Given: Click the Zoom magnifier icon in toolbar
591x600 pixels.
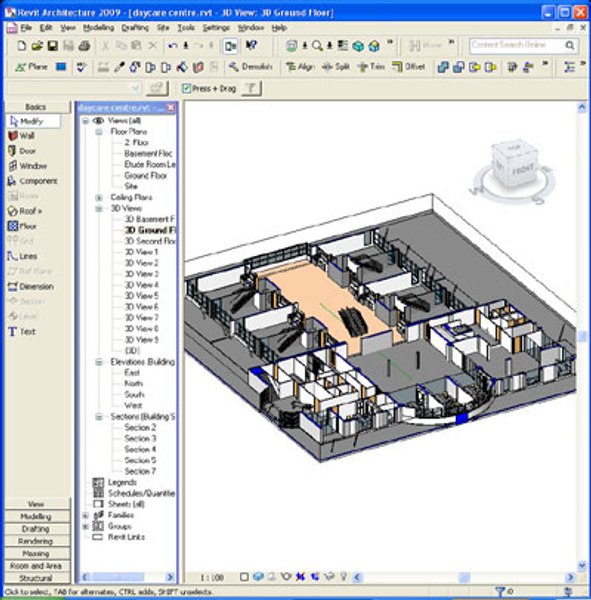Looking at the screenshot, I should (x=317, y=46).
